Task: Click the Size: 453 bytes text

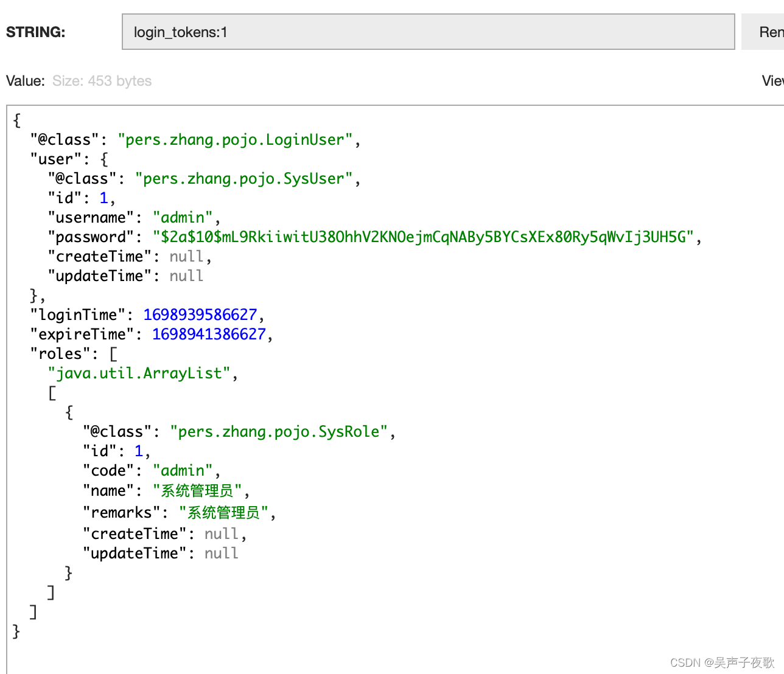Action: tap(102, 81)
